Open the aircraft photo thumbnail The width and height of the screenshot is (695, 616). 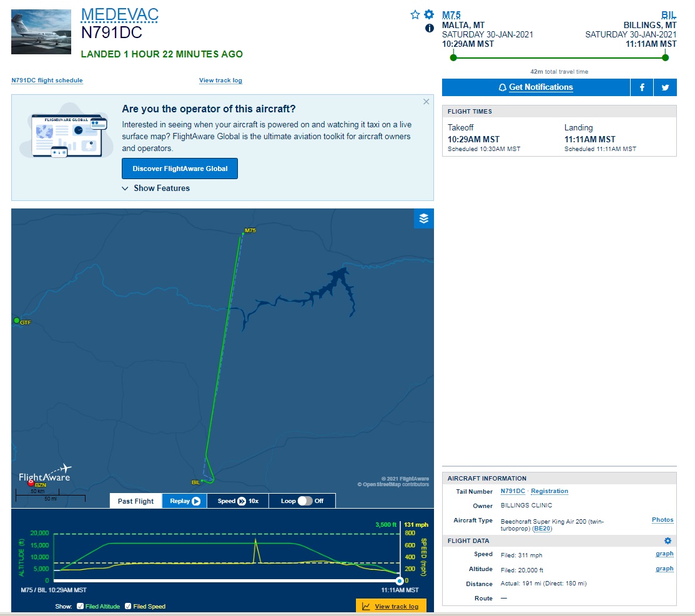[x=41, y=32]
